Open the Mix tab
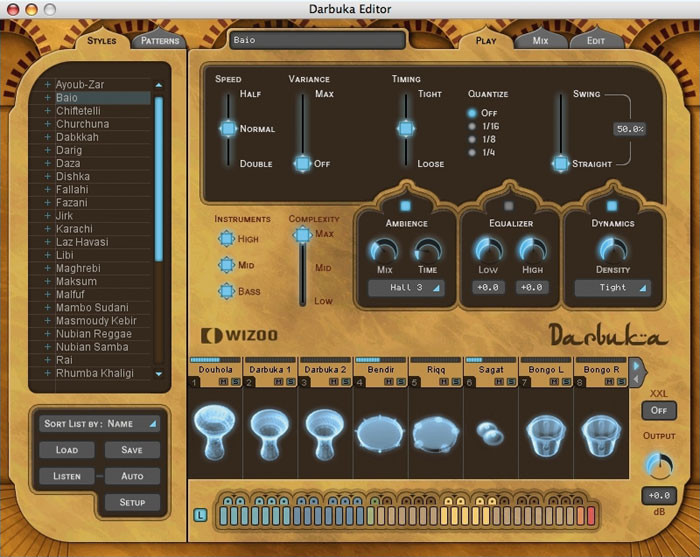700x557 pixels. pos(540,41)
